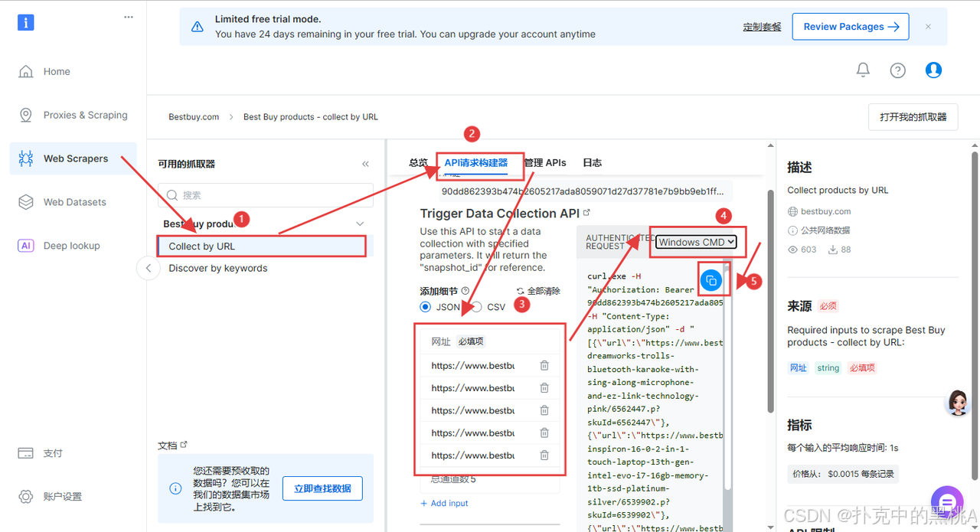
Task: Click the info icon beside 公共网络数据
Action: pos(792,230)
